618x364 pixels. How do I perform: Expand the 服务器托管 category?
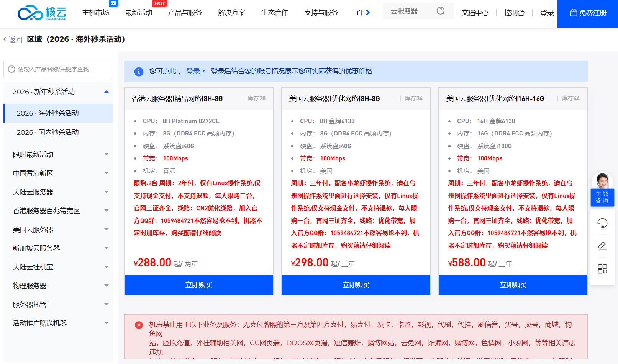coord(107,304)
